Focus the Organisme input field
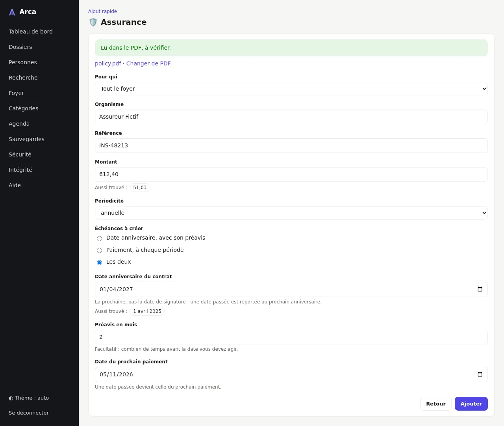The height and width of the screenshot is (426, 504). [291, 117]
